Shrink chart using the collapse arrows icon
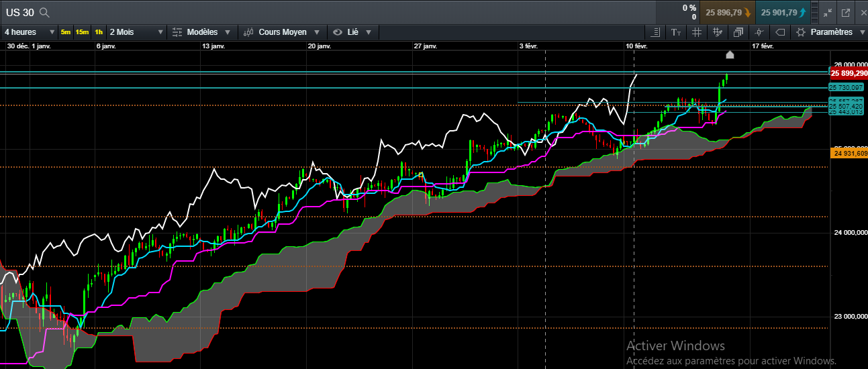This screenshot has height=369, width=868. [x=828, y=12]
